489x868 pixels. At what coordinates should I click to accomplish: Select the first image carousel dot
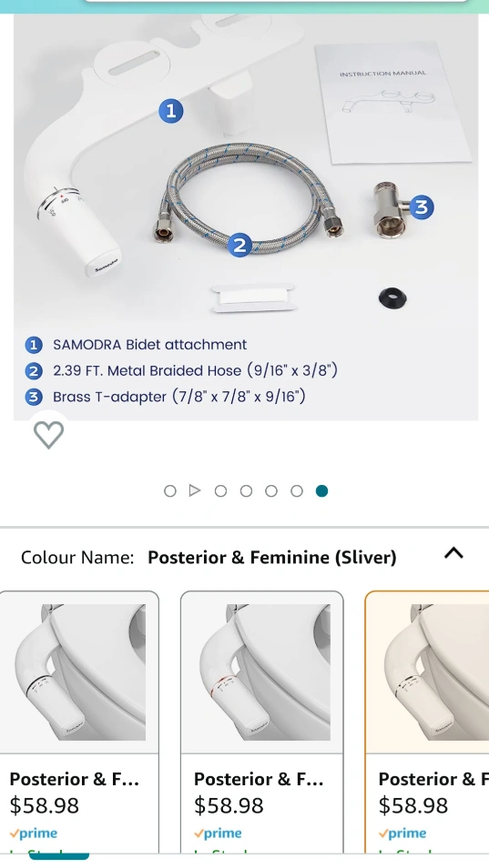pos(170,491)
